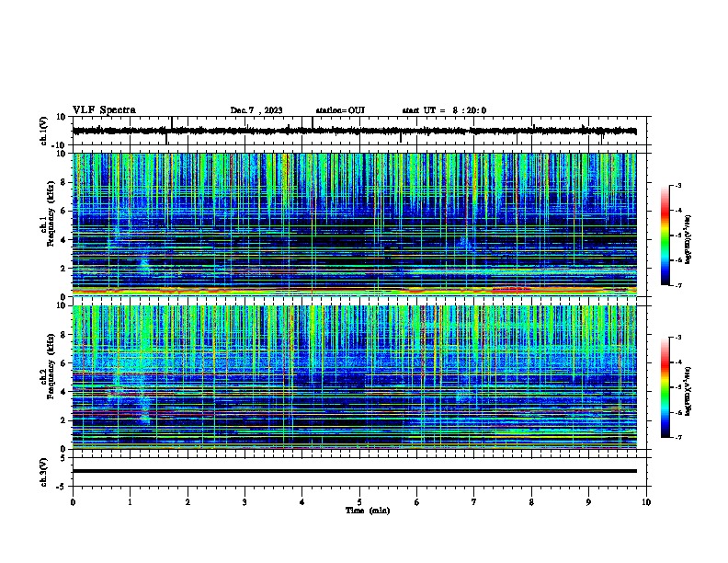Click the time axis tick label "7"
The image size is (728, 563).
pos(474,502)
